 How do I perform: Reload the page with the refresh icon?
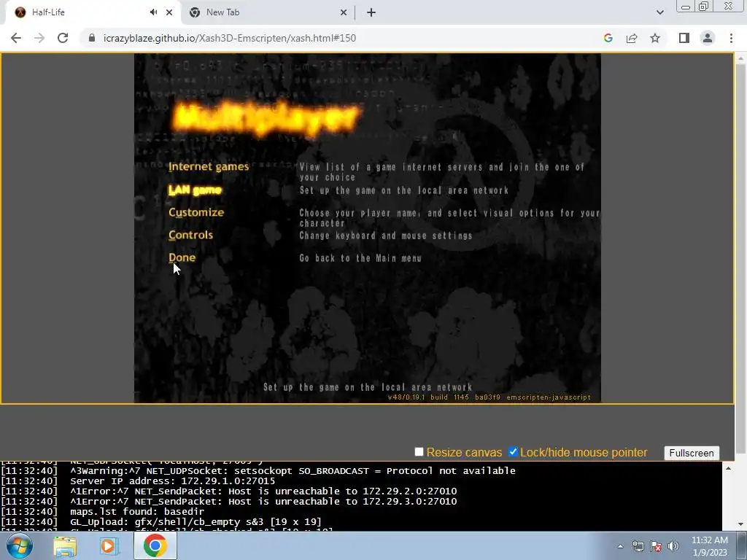coord(63,38)
